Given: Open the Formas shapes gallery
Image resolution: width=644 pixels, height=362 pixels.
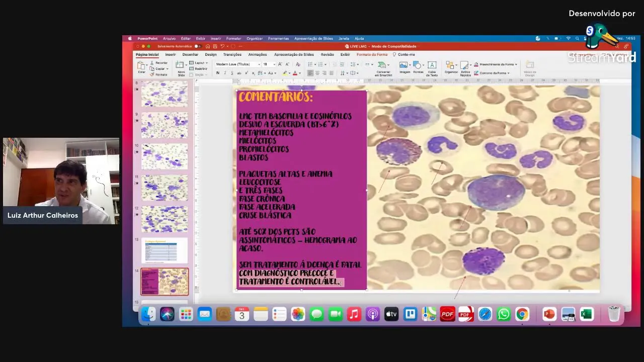Looking at the screenshot, I should coord(418,68).
